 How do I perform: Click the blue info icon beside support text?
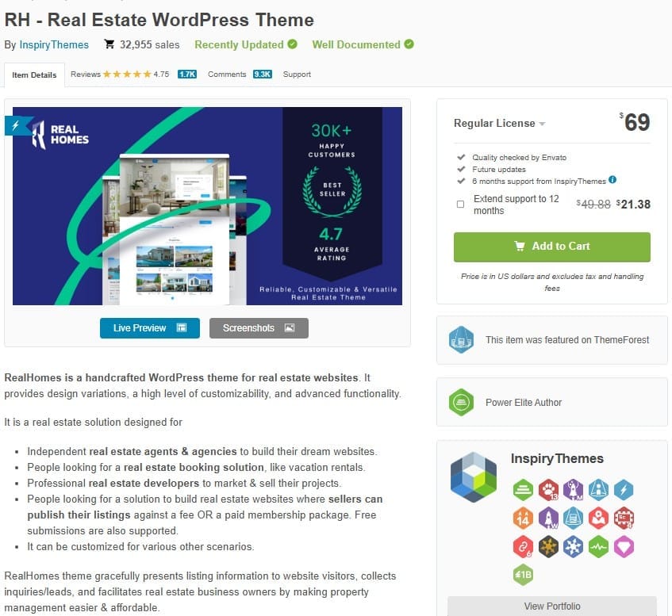click(x=612, y=180)
